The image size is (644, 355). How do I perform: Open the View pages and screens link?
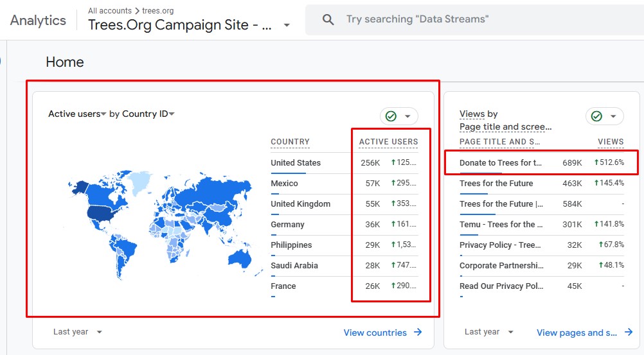pyautogui.click(x=577, y=333)
